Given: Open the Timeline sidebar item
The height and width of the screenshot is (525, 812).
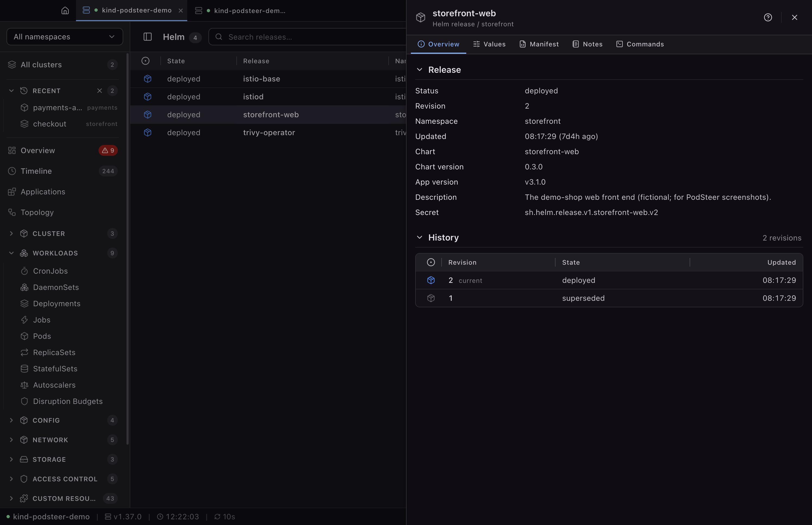Looking at the screenshot, I should pos(63,171).
